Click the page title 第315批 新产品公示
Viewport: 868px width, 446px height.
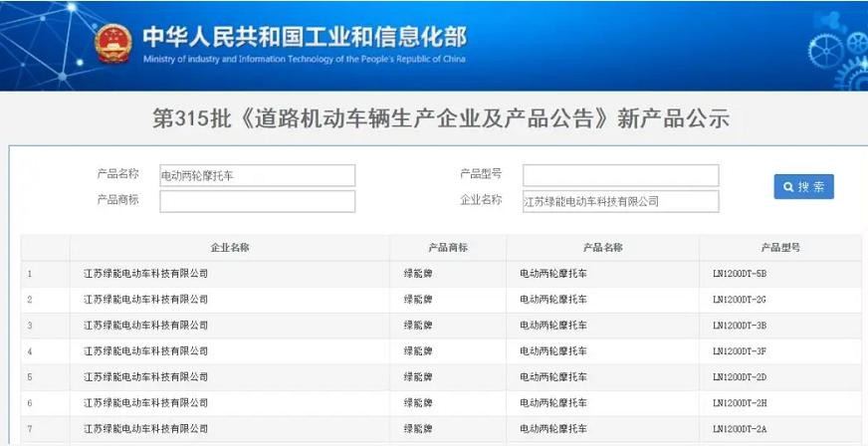440,119
